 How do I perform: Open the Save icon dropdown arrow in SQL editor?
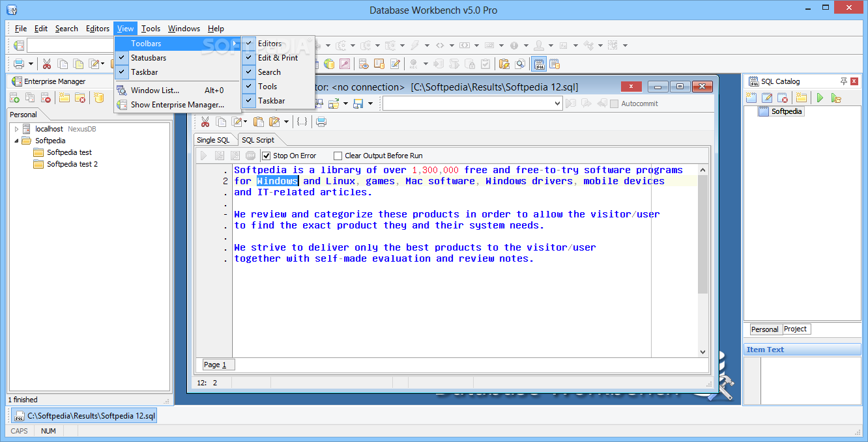[x=370, y=104]
